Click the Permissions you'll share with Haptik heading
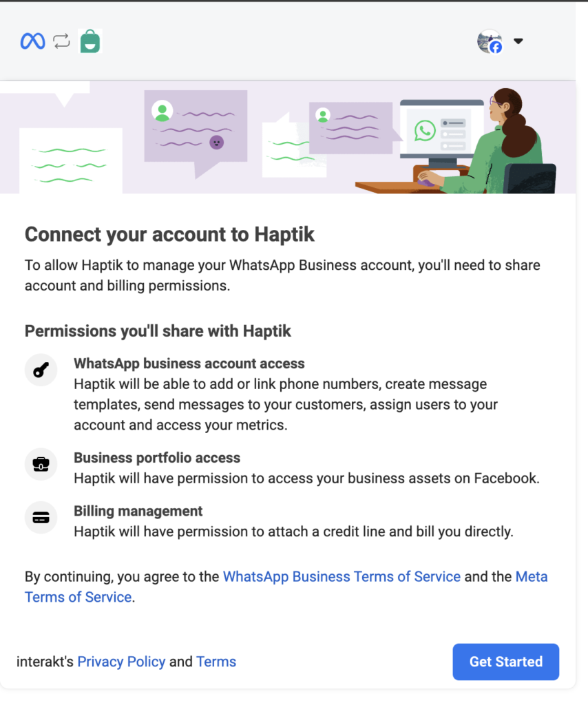Viewport: 588px width, 705px height. pyautogui.click(x=158, y=331)
